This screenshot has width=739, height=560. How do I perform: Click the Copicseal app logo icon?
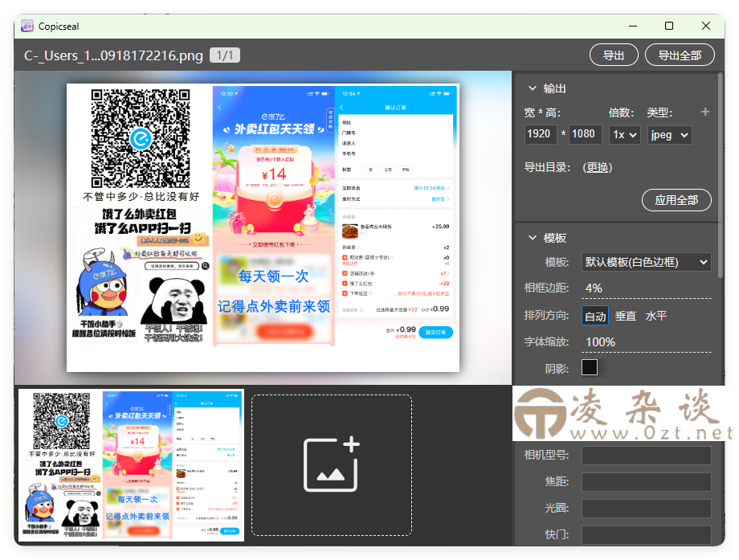pos(27,26)
